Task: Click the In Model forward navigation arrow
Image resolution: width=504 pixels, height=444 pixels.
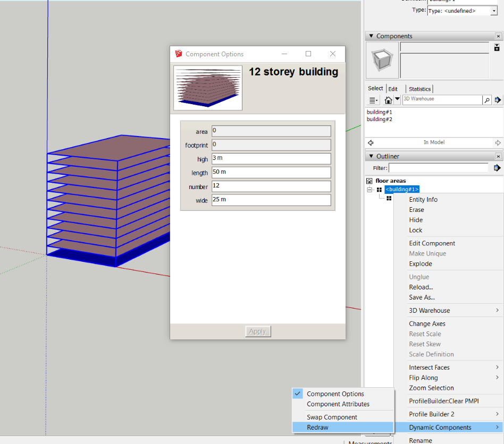Action: click(497, 142)
